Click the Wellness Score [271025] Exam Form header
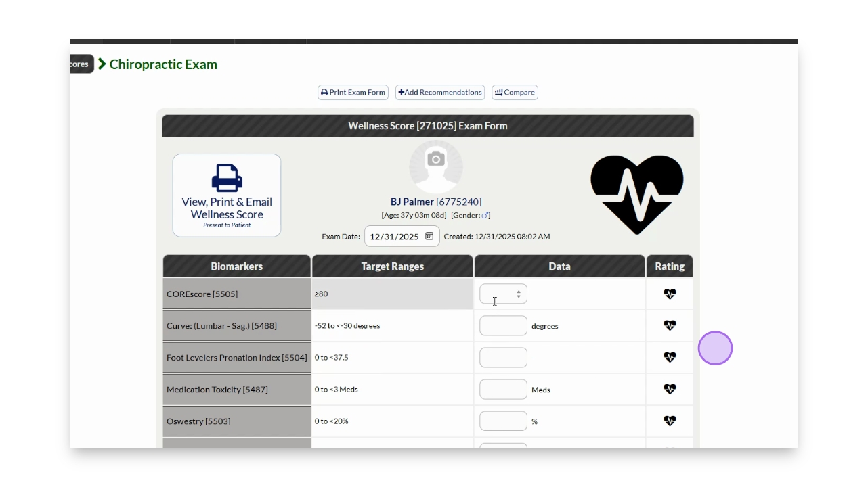The width and height of the screenshot is (868, 487). tap(428, 126)
